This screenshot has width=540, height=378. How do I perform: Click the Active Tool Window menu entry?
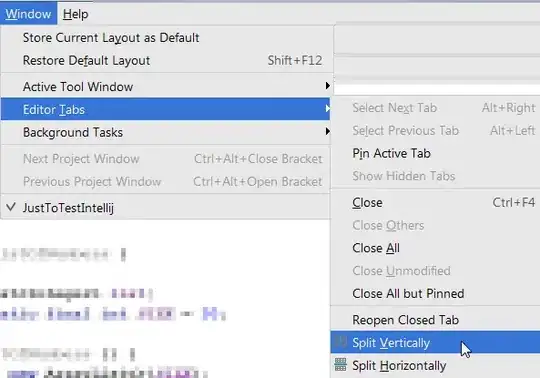point(167,87)
